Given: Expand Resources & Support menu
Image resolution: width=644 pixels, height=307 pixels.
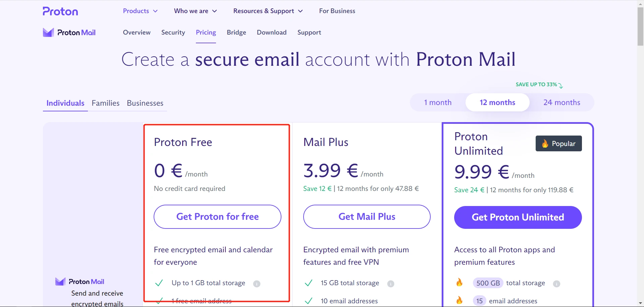Looking at the screenshot, I should [x=268, y=11].
